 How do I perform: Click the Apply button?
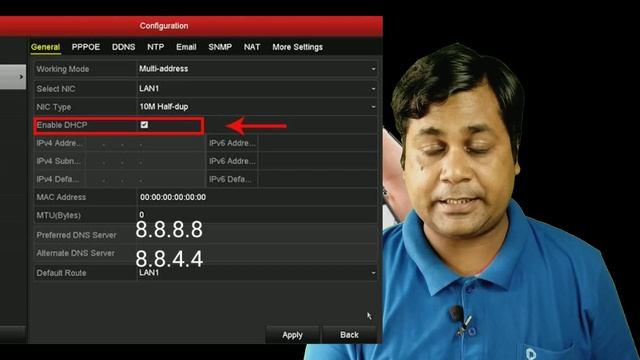pos(293,335)
